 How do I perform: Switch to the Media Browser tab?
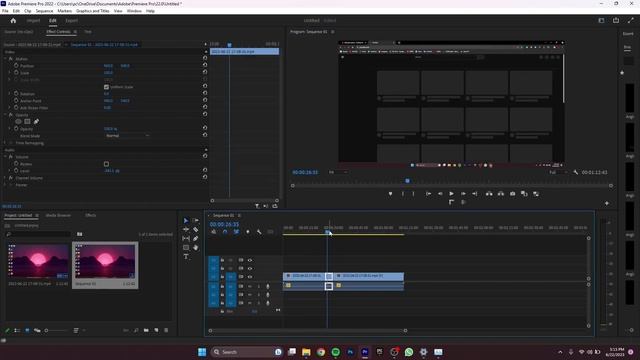[58, 215]
